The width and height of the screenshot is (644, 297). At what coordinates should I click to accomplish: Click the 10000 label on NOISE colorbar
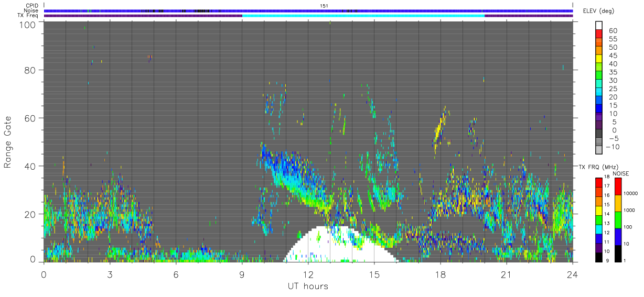(630, 193)
